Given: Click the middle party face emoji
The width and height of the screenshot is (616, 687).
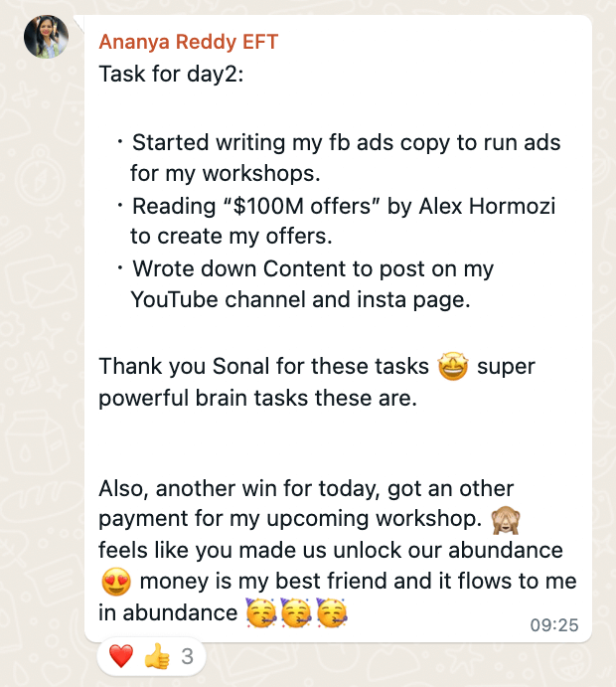Looking at the screenshot, I should [x=295, y=612].
